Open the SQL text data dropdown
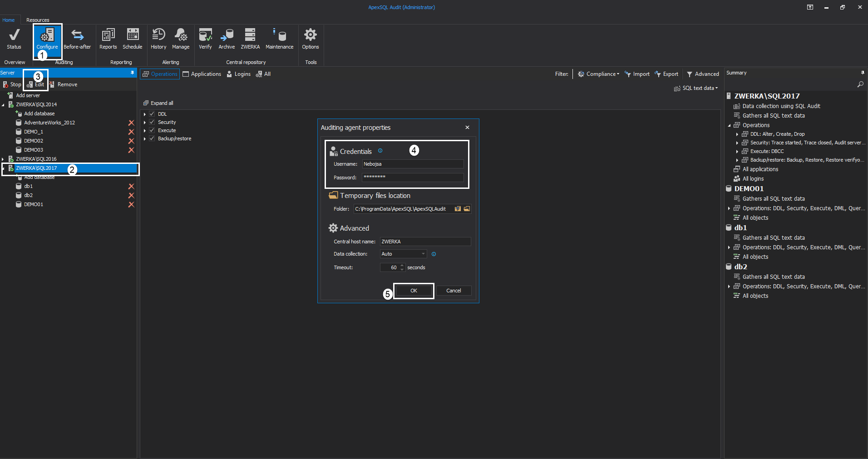 (x=696, y=88)
